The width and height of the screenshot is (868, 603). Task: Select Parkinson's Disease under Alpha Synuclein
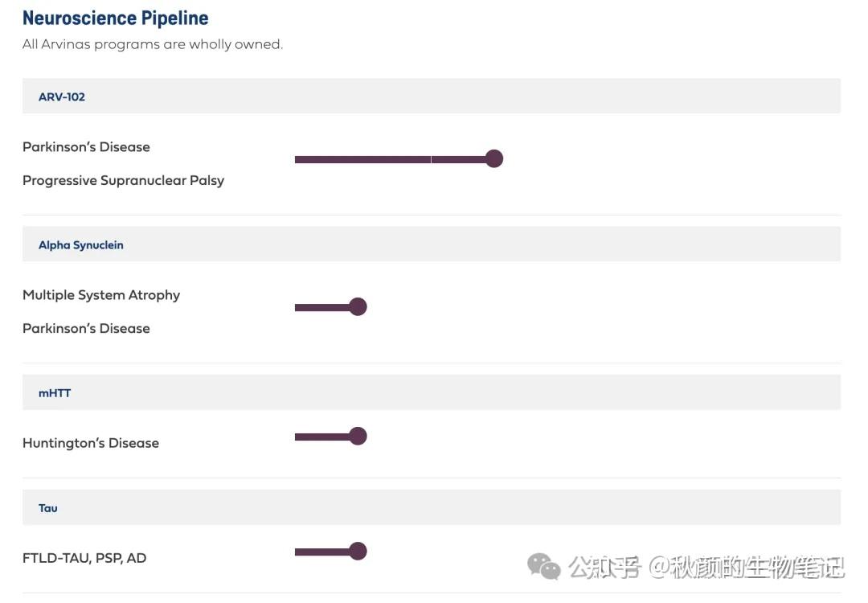point(86,328)
